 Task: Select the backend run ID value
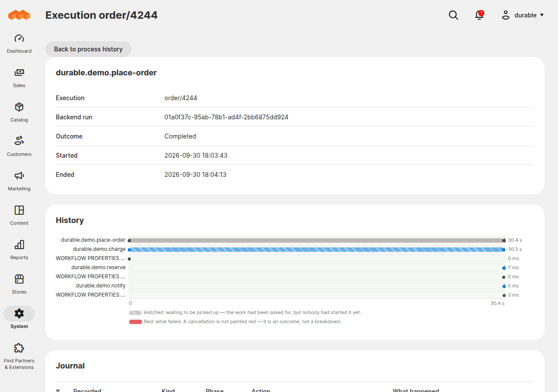click(226, 117)
